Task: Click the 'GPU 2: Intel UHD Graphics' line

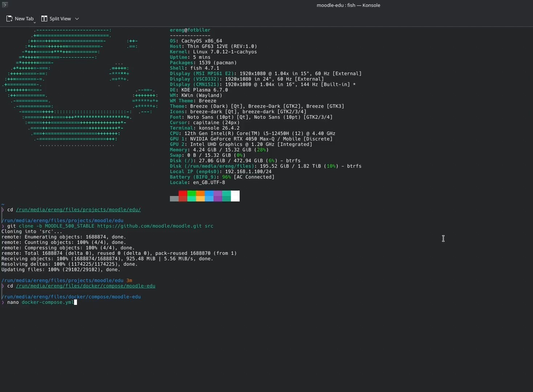Action: 241,144
